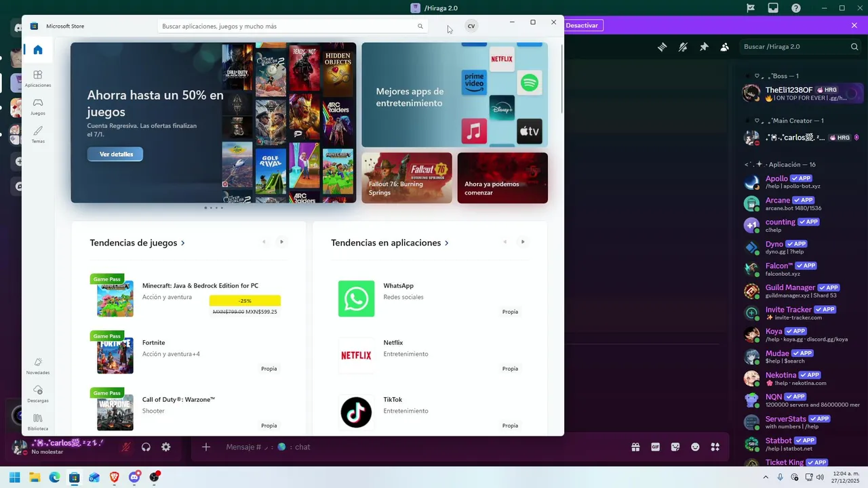Open Discord gift icon in message bar

(x=635, y=447)
